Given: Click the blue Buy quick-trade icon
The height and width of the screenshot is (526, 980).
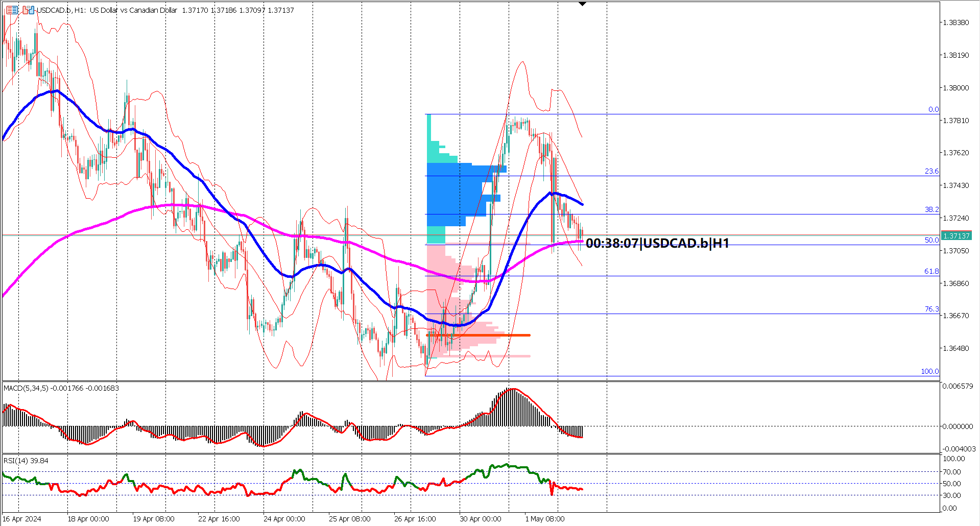Looking at the screenshot, I should [x=32, y=10].
